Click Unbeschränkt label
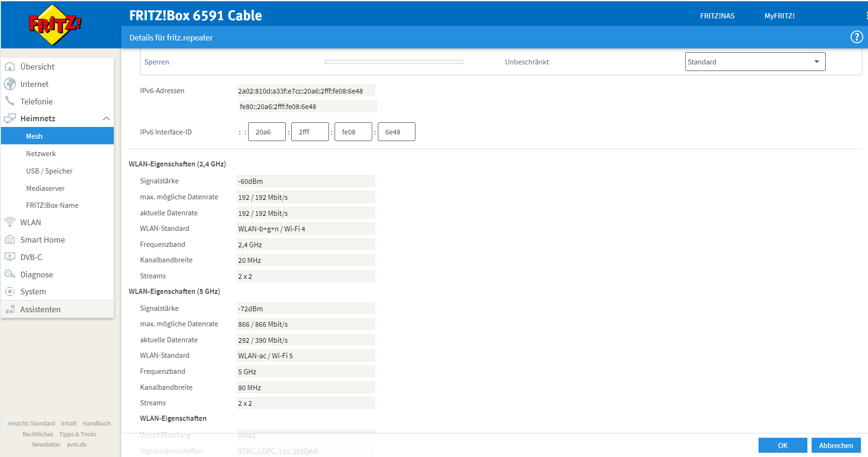 click(x=527, y=62)
